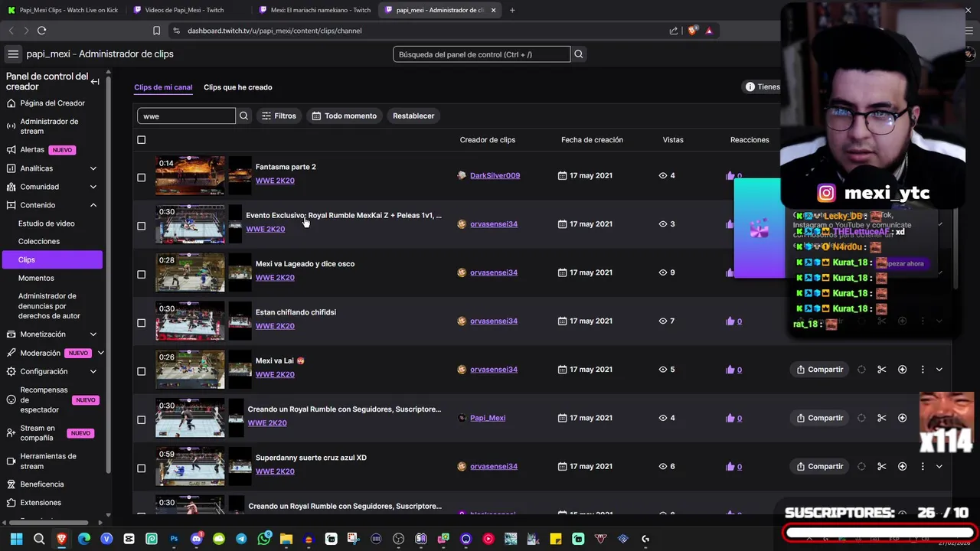Click the wwe clip search field
The image size is (980, 551).
[x=186, y=116]
